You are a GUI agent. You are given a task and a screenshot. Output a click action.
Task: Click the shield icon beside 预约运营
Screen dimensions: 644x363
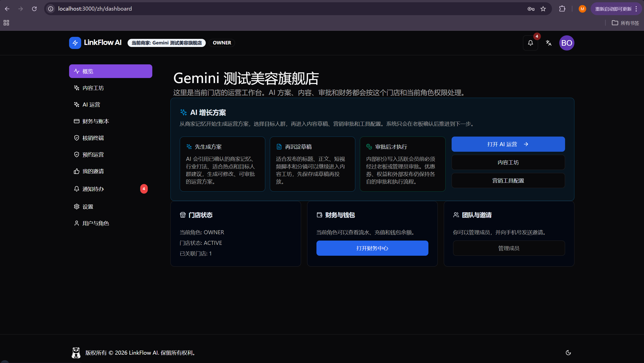click(76, 154)
